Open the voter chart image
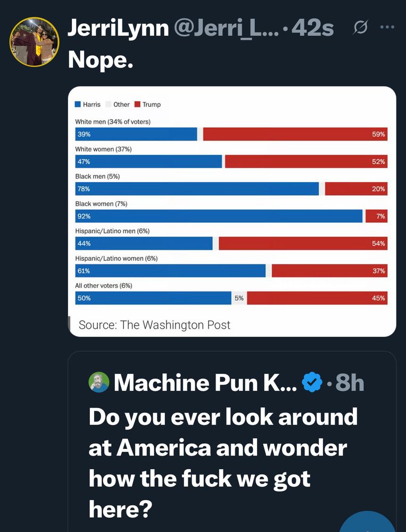This screenshot has width=406, height=532. pos(232,211)
